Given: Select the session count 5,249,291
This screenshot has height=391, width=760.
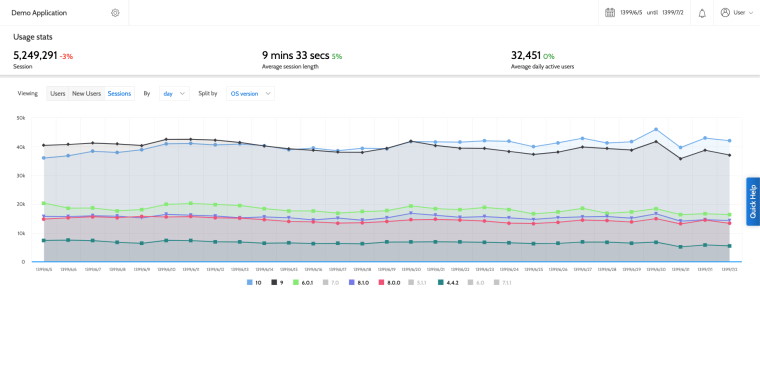Looking at the screenshot, I should (x=35, y=55).
